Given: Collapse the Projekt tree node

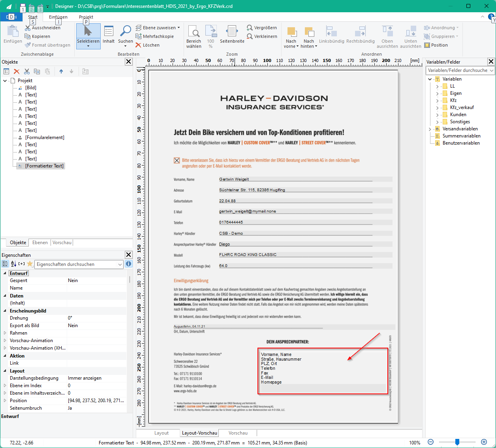Looking at the screenshot, I should pyautogui.click(x=5, y=81).
